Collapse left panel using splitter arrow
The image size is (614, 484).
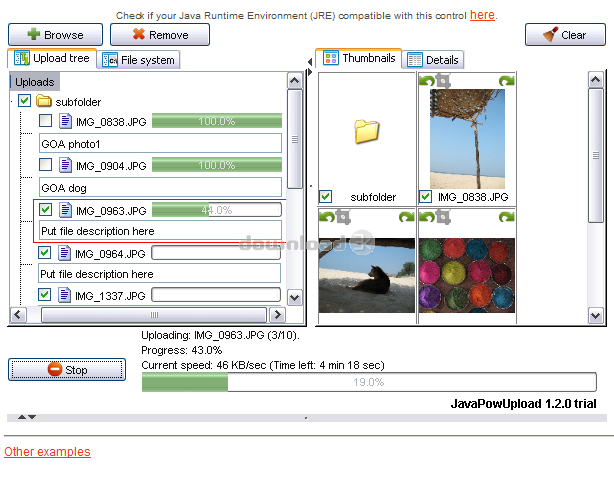pos(309,62)
